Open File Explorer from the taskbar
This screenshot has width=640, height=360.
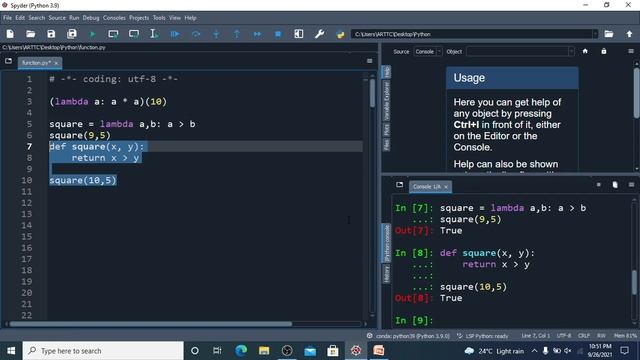[264, 351]
